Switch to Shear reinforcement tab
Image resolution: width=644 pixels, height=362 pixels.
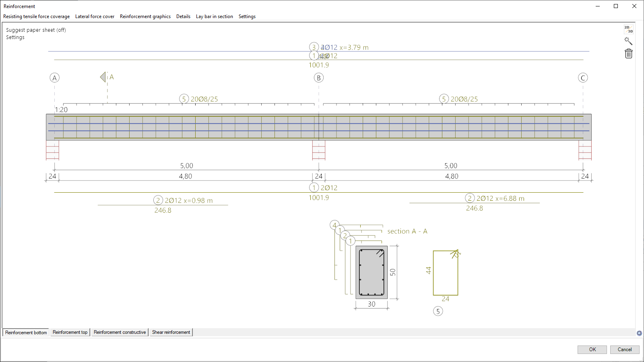[171, 332]
